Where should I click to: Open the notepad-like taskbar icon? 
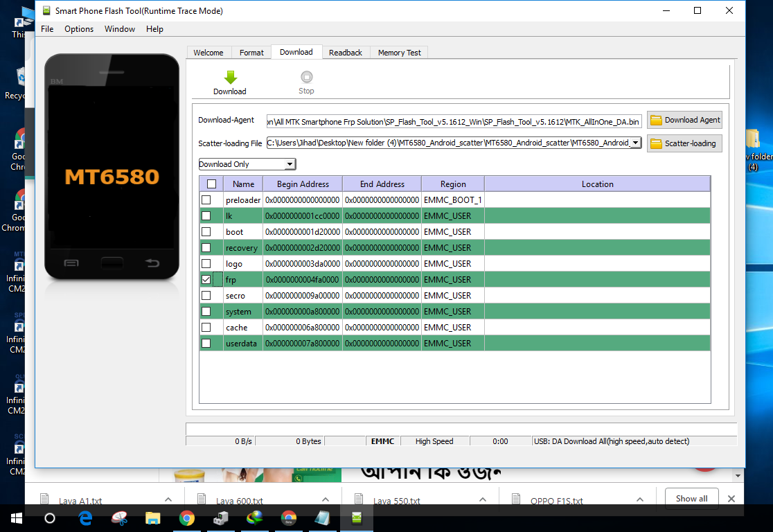(322, 518)
